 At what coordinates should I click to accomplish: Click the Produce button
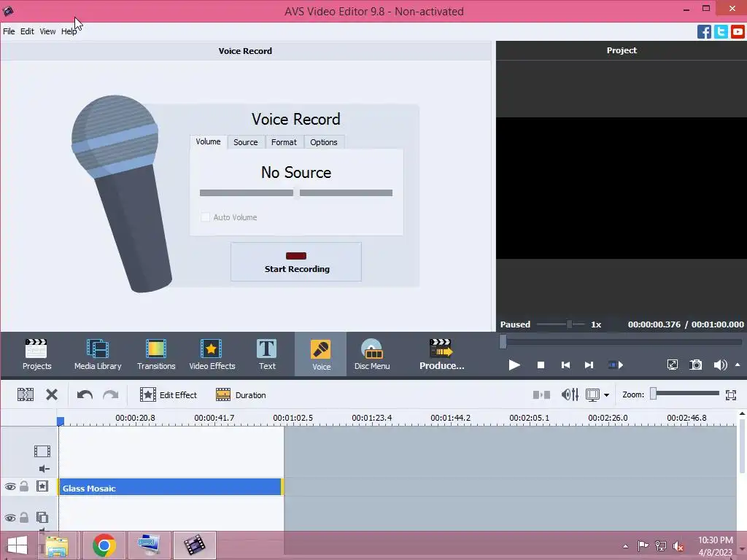441,354
